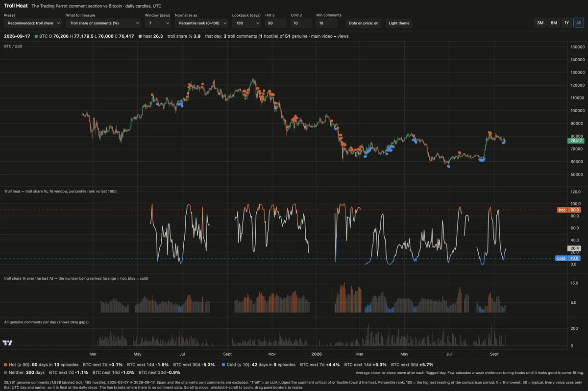Select the All time range

coord(578,23)
